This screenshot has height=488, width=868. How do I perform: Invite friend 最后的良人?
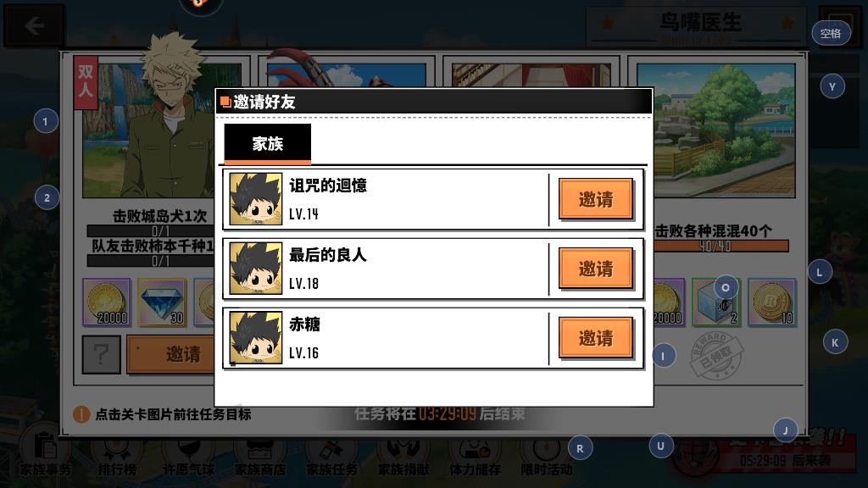[x=596, y=269]
